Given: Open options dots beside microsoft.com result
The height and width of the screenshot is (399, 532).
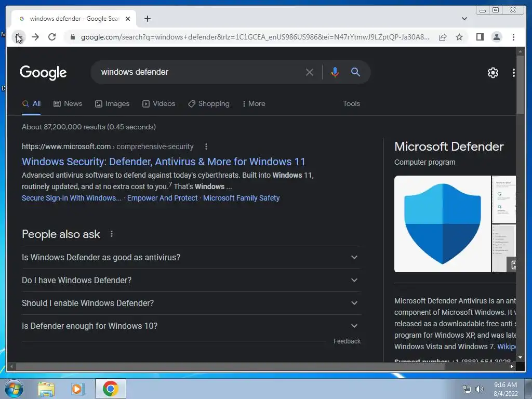Looking at the screenshot, I should pyautogui.click(x=206, y=147).
